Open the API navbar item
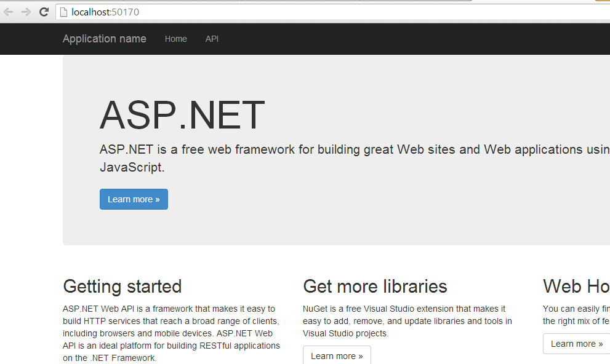Screen dimensions: 610x364 tap(212, 39)
